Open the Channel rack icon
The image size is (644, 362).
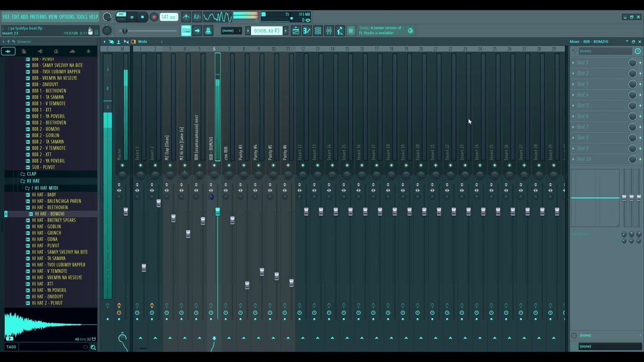click(x=317, y=31)
